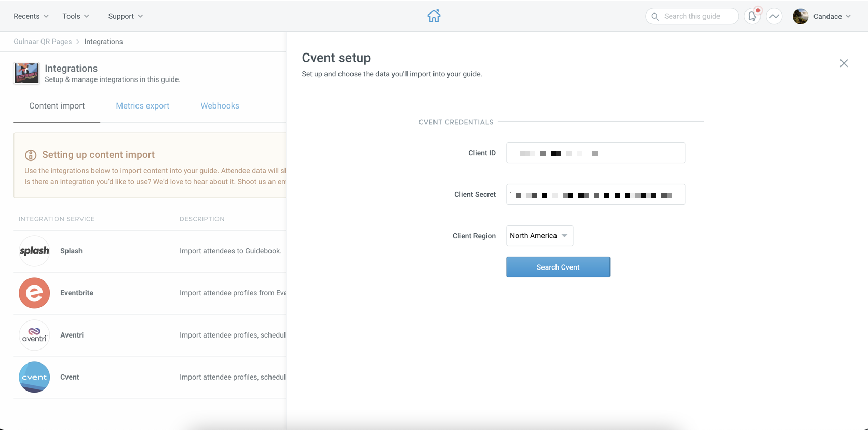Click the Cvent logo icon
Image resolution: width=868 pixels, height=430 pixels.
pos(34,377)
